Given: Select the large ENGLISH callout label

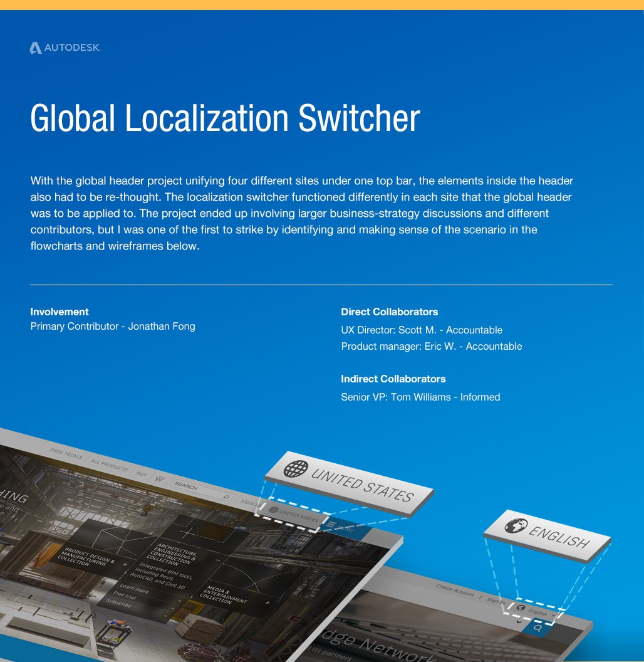Looking at the screenshot, I should (x=559, y=537).
